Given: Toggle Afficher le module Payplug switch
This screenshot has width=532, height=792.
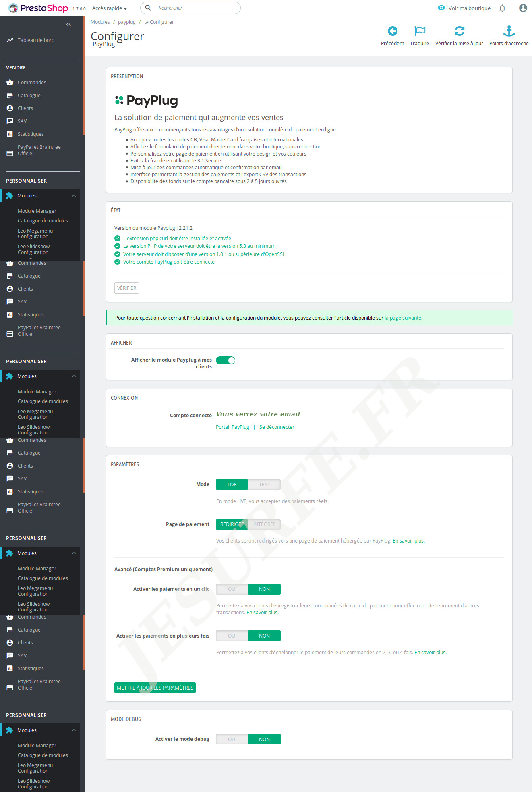Looking at the screenshot, I should point(226,360).
